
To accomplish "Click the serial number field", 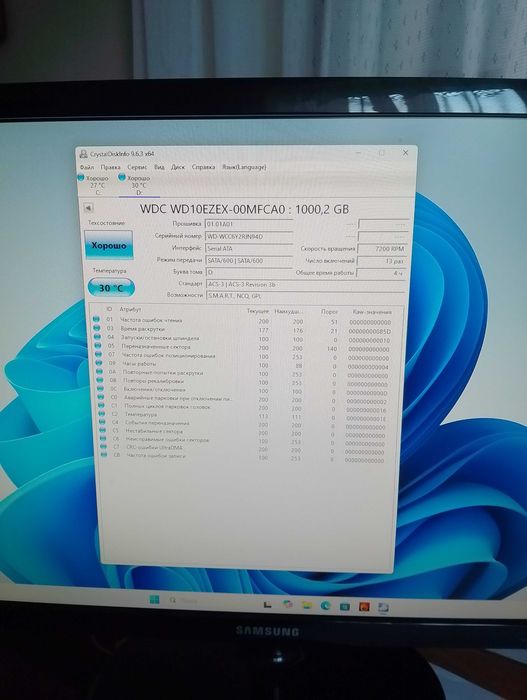I will [x=249, y=236].
